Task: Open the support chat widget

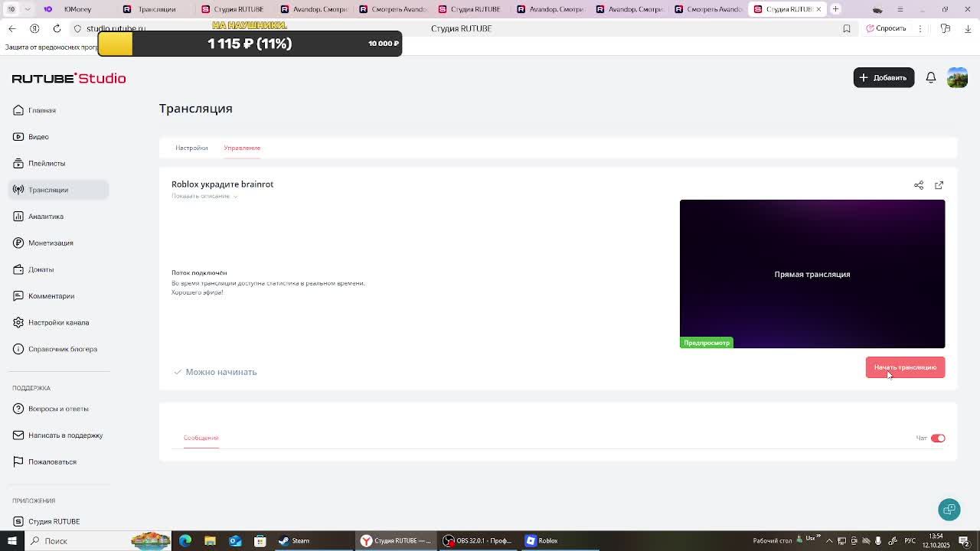Action: click(949, 510)
